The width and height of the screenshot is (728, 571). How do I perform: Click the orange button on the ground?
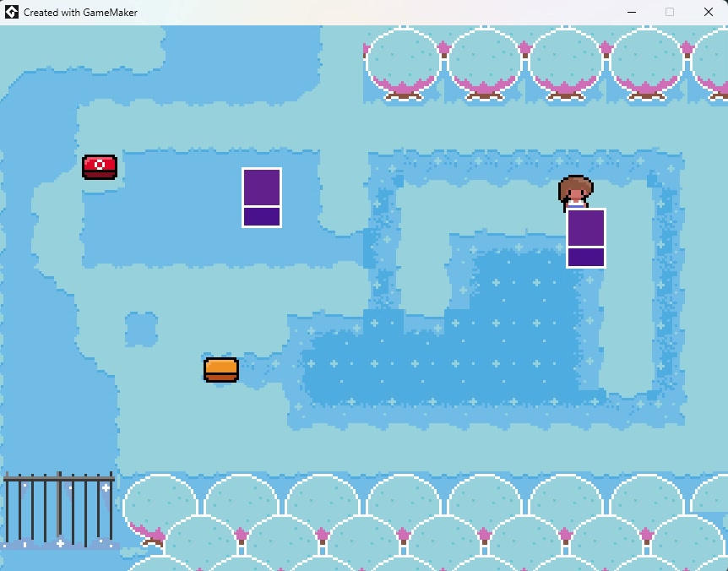tap(221, 369)
